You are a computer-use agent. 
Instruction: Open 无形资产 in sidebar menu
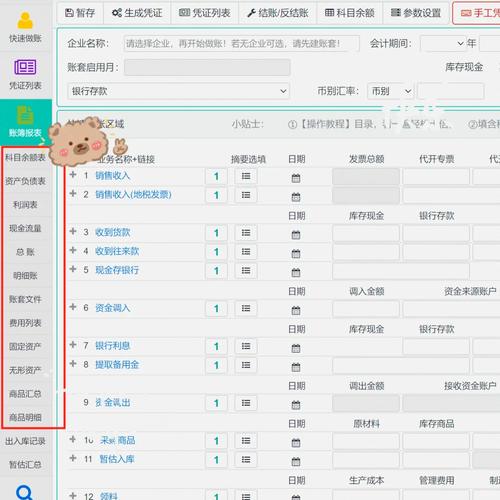[25, 370]
